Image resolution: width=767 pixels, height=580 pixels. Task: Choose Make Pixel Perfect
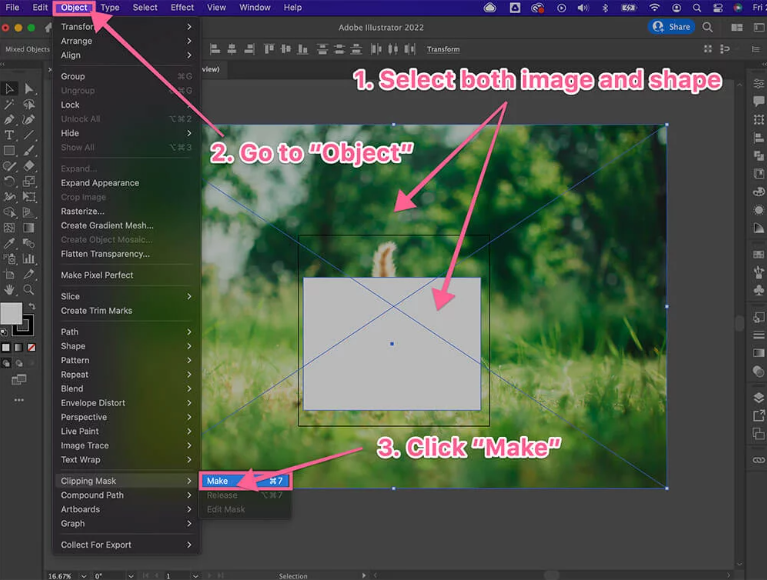(126, 275)
